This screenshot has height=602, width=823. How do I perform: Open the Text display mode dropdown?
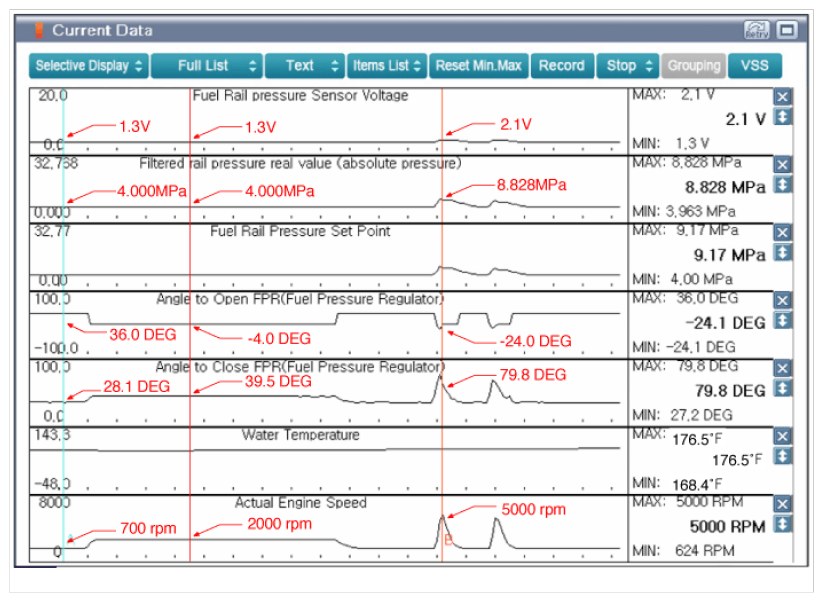[x=304, y=66]
